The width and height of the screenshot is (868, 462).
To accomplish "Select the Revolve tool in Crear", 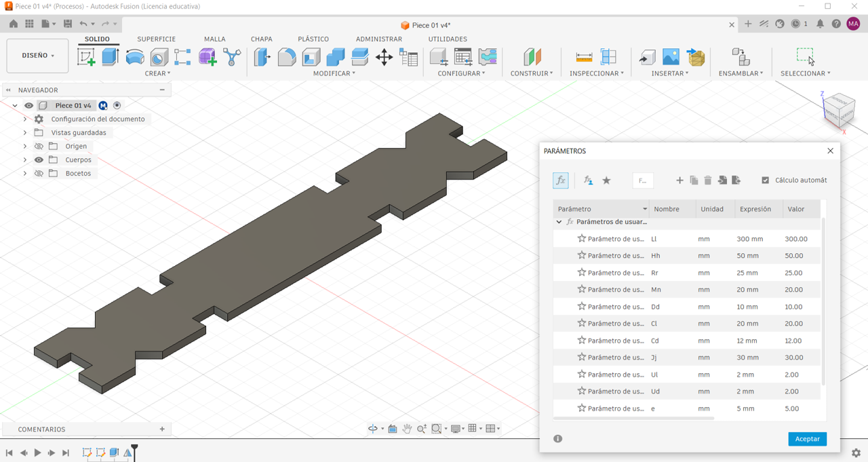I will coord(135,57).
